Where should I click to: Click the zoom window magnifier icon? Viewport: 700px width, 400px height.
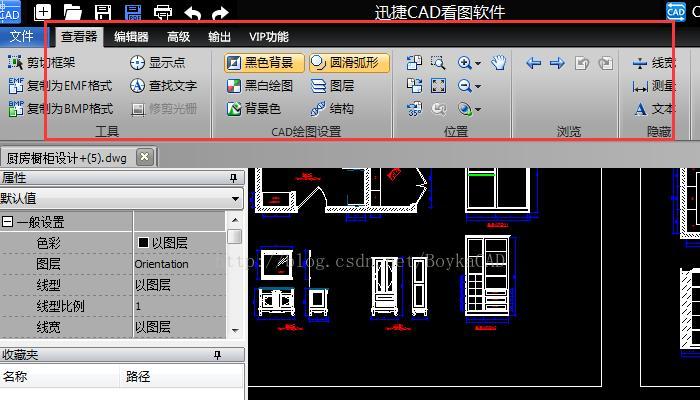tap(438, 62)
